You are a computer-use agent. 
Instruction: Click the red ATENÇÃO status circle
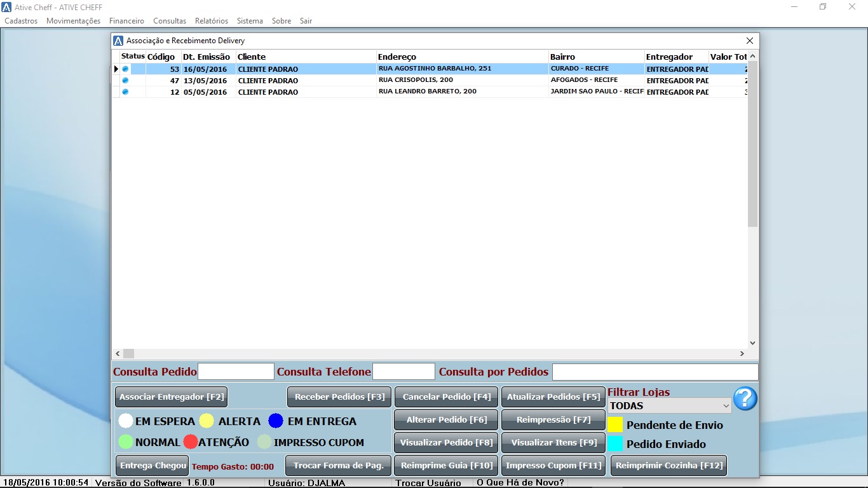coord(191,442)
